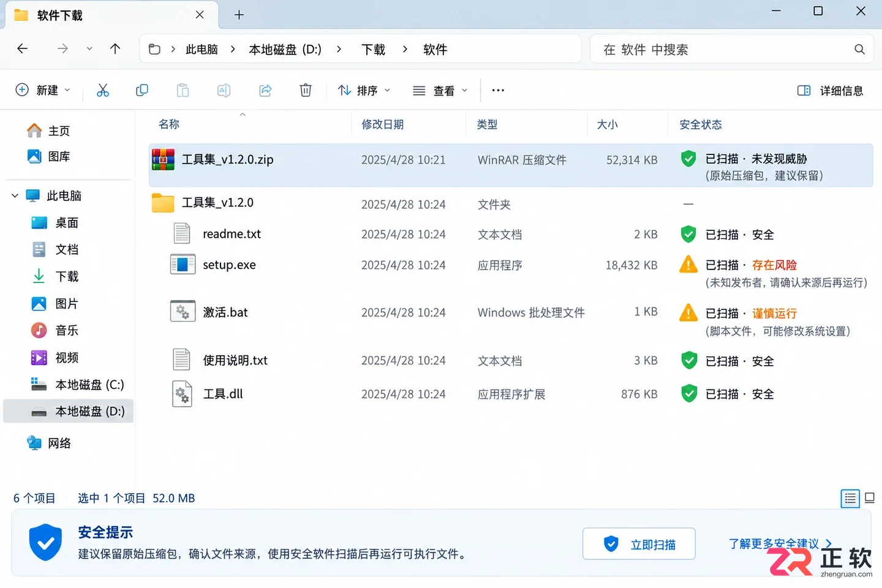Open the 新建 dropdown
Image resolution: width=882 pixels, height=588 pixels.
click(43, 91)
